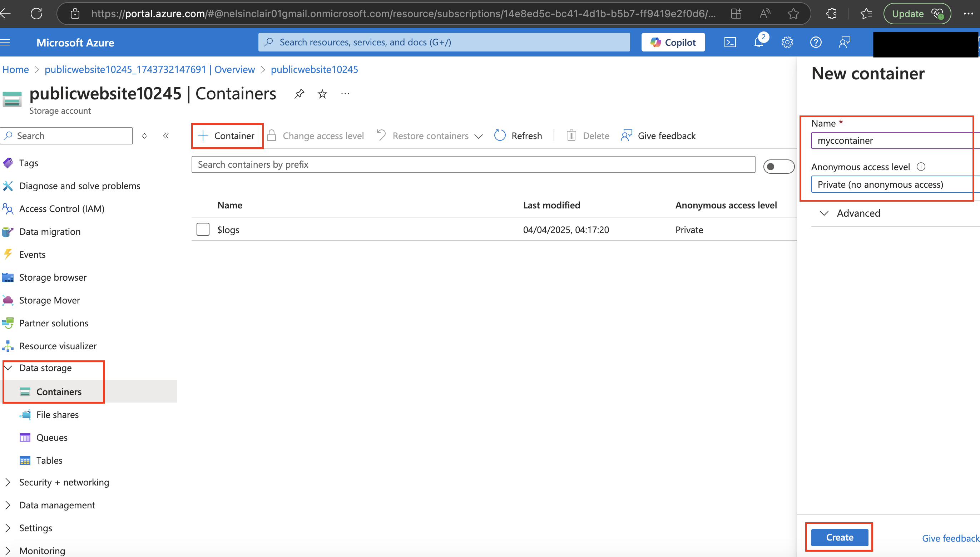Open Resource visualizer
The image size is (980, 557).
(x=58, y=346)
